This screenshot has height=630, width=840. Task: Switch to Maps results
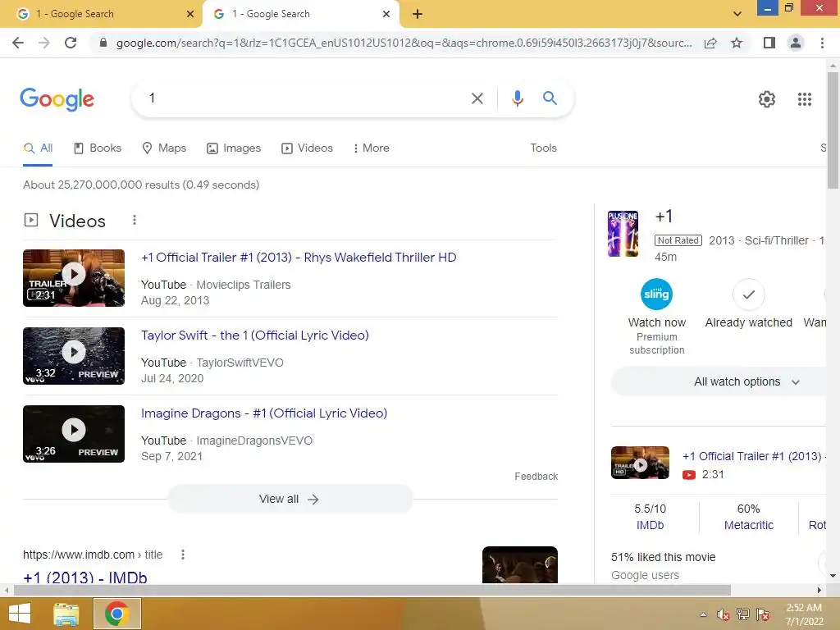(x=164, y=148)
